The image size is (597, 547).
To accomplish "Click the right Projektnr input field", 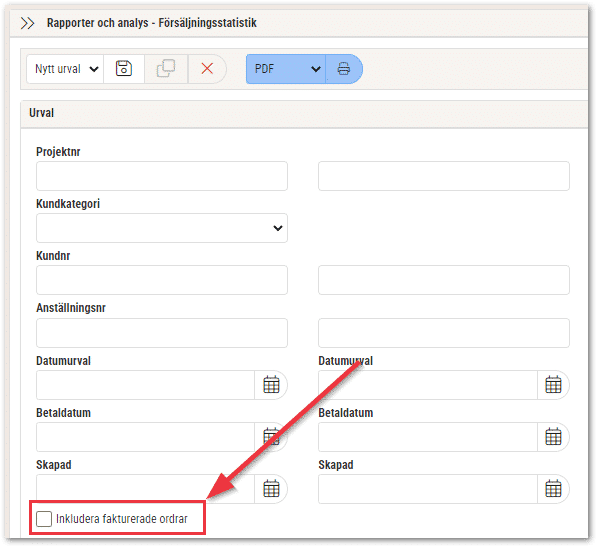I will [x=444, y=176].
